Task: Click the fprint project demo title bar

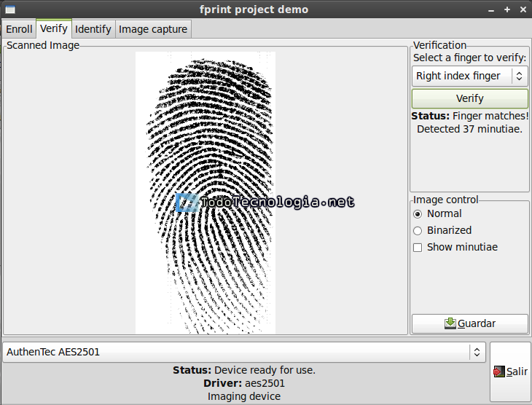Action: [254, 9]
